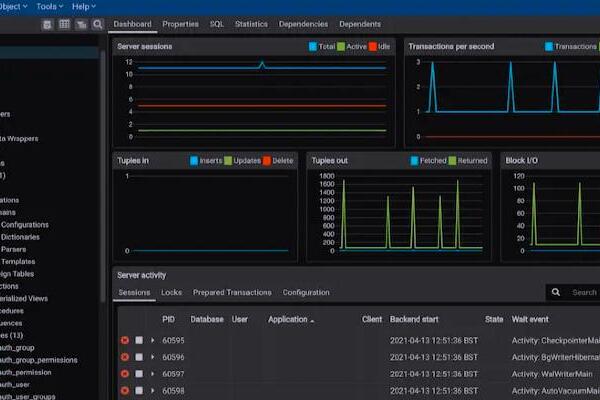Cancel active query for PID 60598
This screenshot has height=400, width=600.
pos(139,389)
